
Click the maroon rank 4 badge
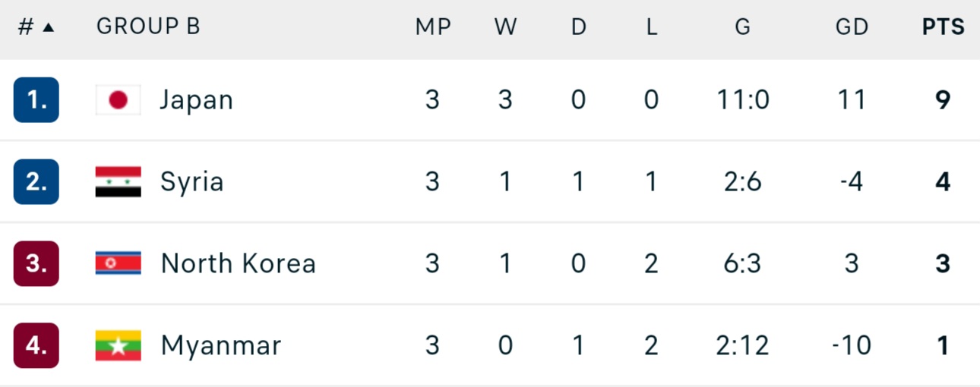tap(36, 345)
